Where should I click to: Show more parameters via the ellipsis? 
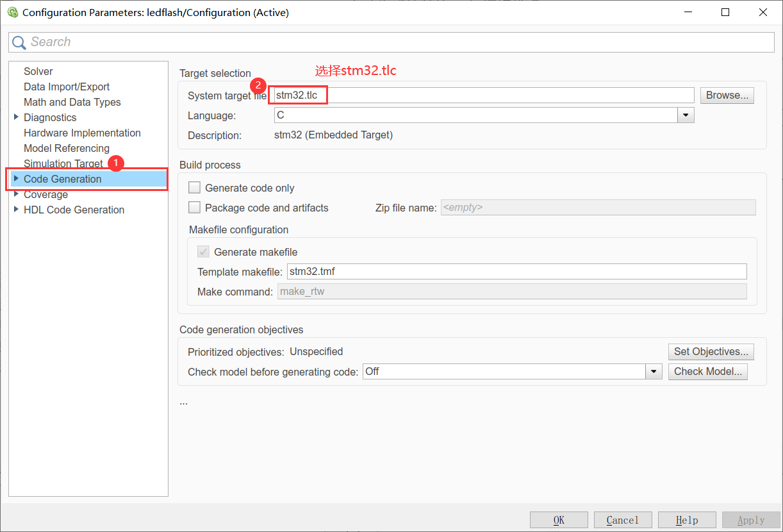[183, 403]
